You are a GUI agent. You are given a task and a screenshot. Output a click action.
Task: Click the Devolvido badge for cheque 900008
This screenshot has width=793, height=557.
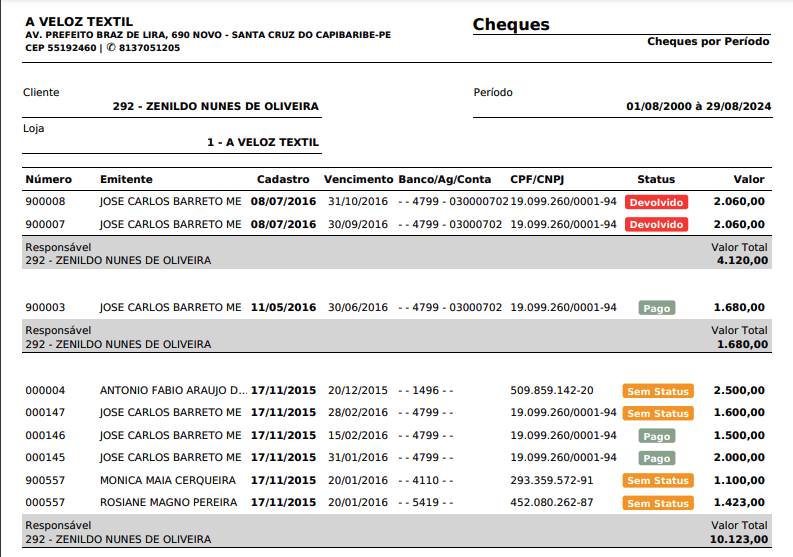[656, 202]
